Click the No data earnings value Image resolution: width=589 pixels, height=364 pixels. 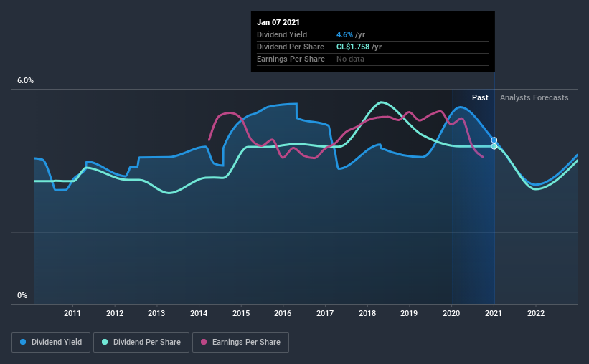click(350, 59)
